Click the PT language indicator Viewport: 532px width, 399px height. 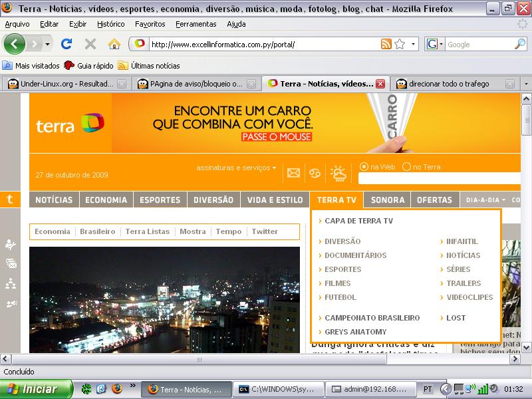[x=428, y=389]
